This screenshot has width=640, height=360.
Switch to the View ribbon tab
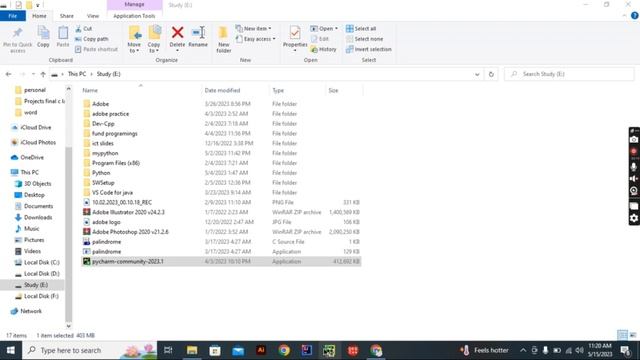pos(93,16)
